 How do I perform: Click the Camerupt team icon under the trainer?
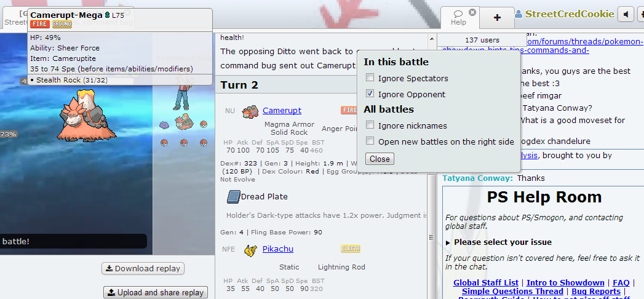click(x=183, y=122)
